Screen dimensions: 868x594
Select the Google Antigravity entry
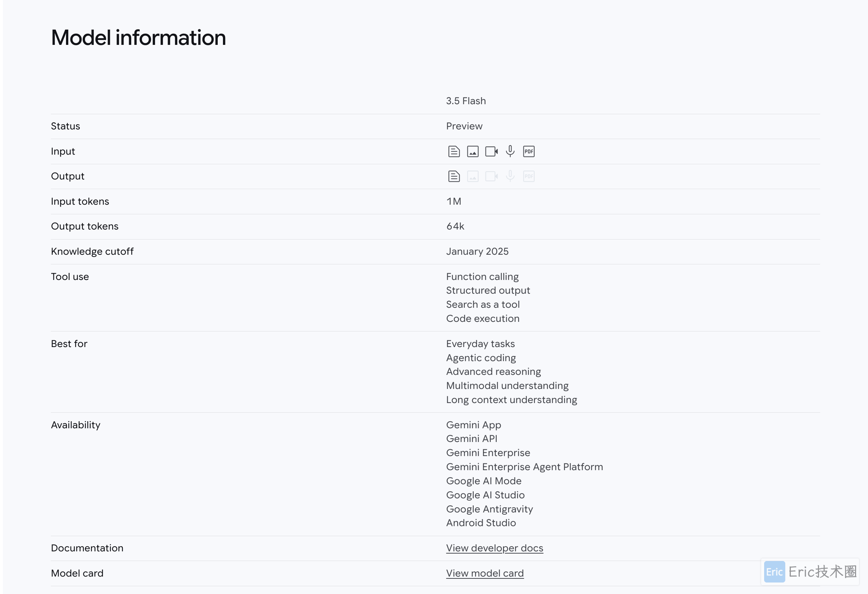tap(489, 509)
